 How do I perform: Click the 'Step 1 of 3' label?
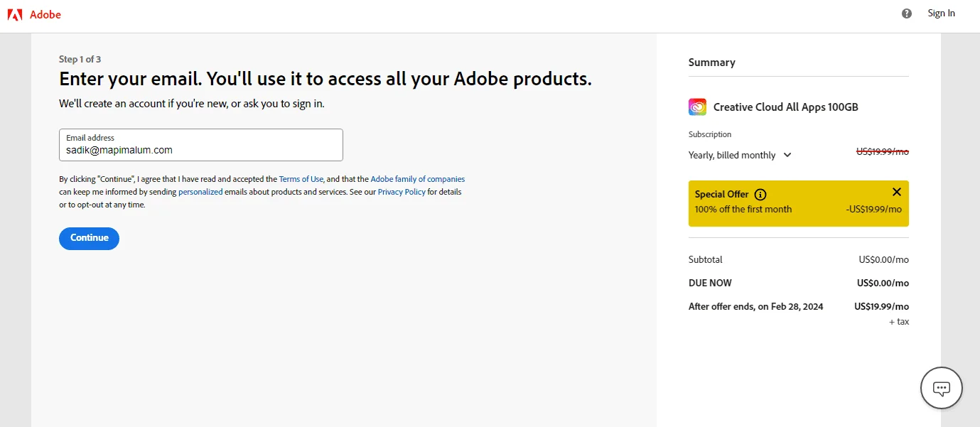80,59
